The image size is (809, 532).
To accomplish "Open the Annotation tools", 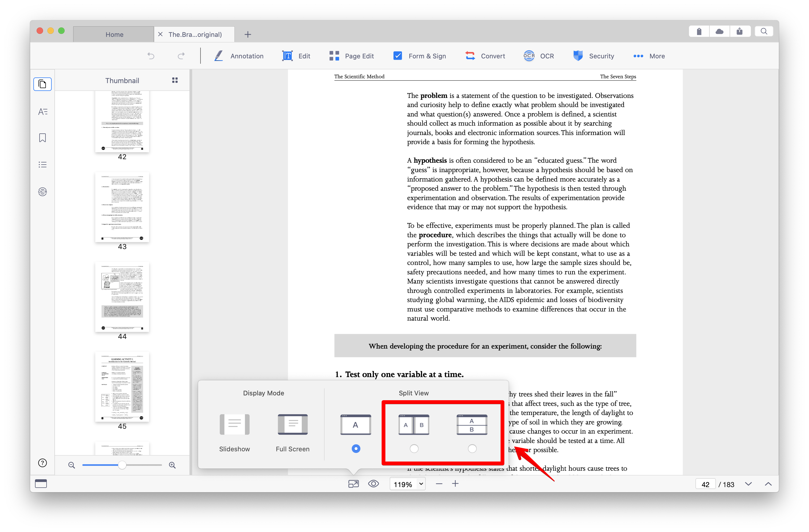I will 239,56.
